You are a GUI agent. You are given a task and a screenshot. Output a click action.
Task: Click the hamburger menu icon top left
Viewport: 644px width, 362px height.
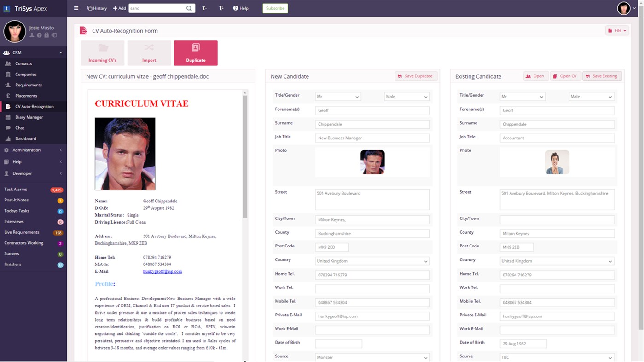pos(75,8)
